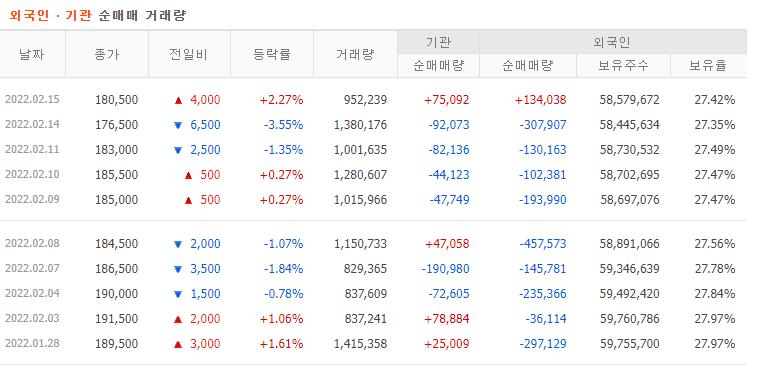Select the date 2022.02.09
The image size is (757, 371).
(x=32, y=200)
